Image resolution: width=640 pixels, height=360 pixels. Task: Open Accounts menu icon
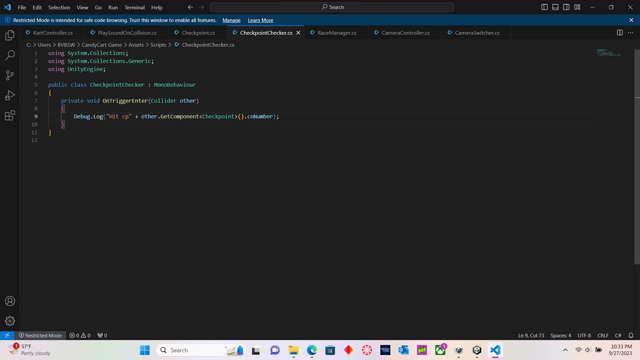[x=10, y=301]
